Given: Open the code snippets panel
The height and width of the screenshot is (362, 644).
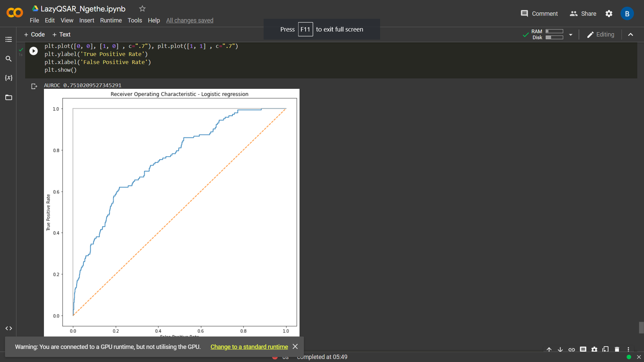Looking at the screenshot, I should (9, 328).
